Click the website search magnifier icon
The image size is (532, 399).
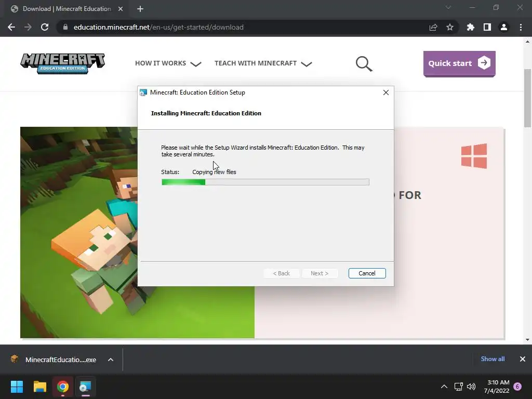[364, 63]
